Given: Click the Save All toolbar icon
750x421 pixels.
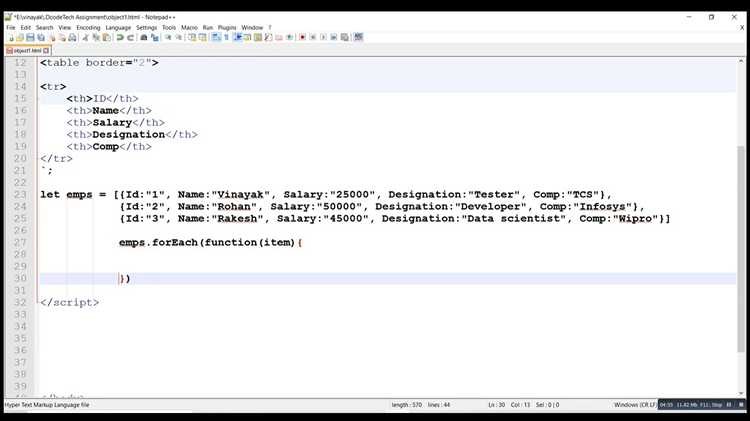Looking at the screenshot, I should click(41, 37).
